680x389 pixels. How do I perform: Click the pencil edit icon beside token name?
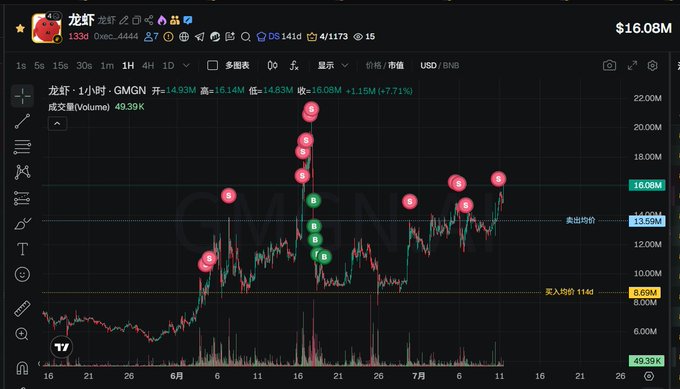click(x=124, y=20)
